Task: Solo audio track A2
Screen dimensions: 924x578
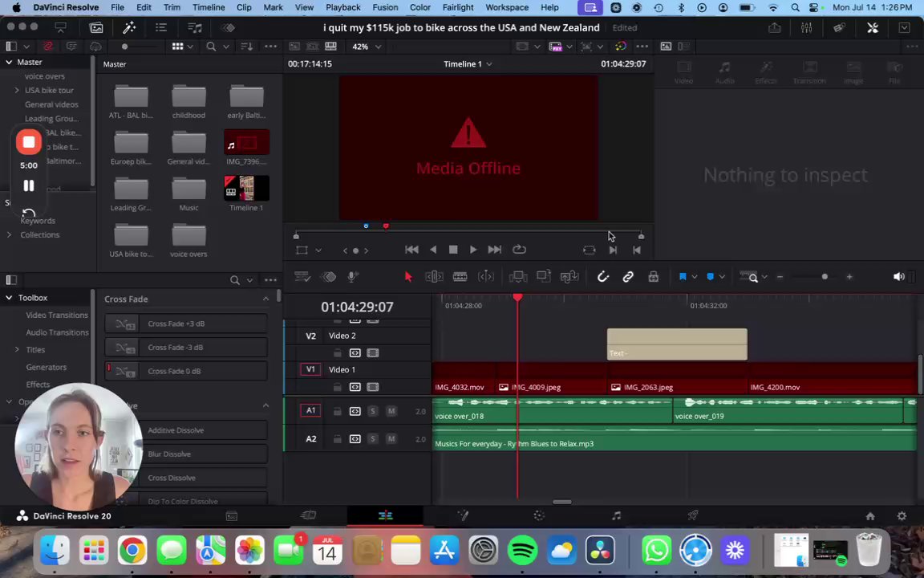Action: pos(372,439)
